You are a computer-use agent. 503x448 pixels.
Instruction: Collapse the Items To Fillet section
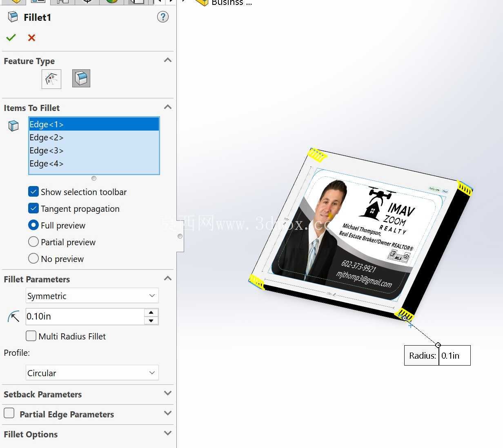(x=167, y=107)
